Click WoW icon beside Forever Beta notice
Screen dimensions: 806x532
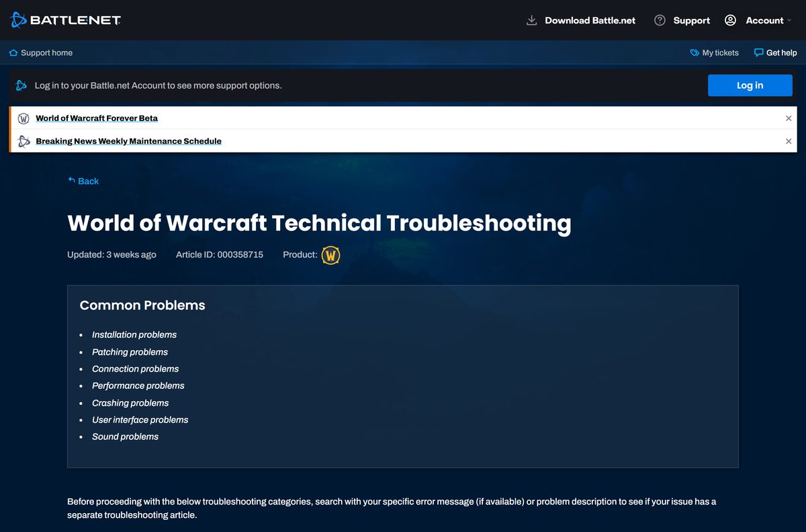[24, 118]
